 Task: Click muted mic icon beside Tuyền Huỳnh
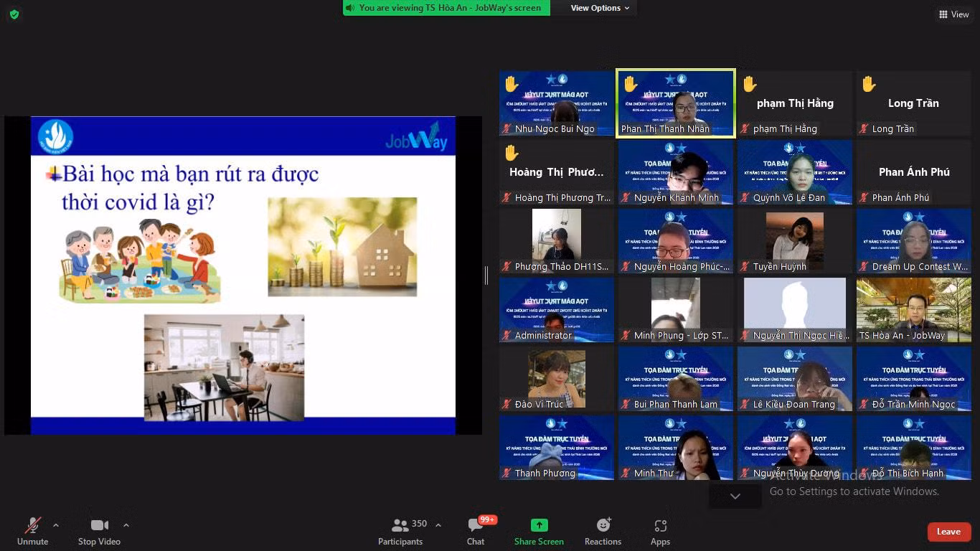pos(745,266)
